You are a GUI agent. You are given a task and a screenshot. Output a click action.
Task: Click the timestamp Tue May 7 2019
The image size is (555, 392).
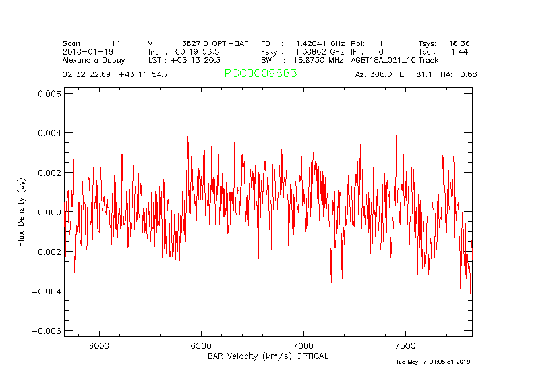[432, 362]
